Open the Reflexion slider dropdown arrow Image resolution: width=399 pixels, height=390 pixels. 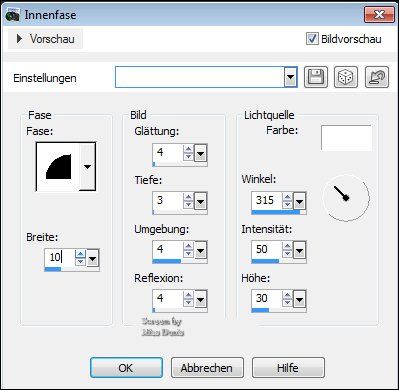[200, 299]
